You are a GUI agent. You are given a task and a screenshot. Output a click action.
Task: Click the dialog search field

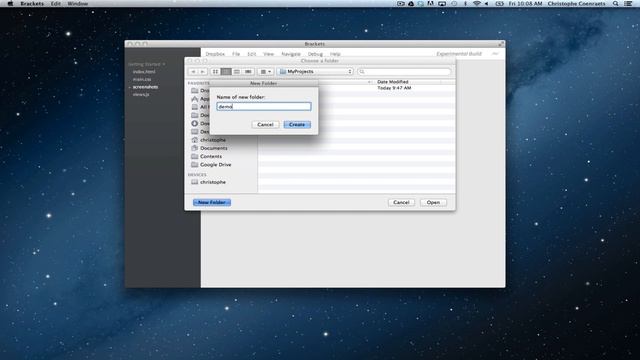coord(404,72)
